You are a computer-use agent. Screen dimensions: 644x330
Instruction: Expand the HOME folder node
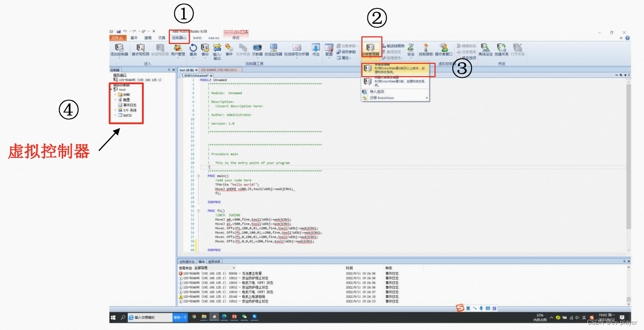click(x=116, y=94)
